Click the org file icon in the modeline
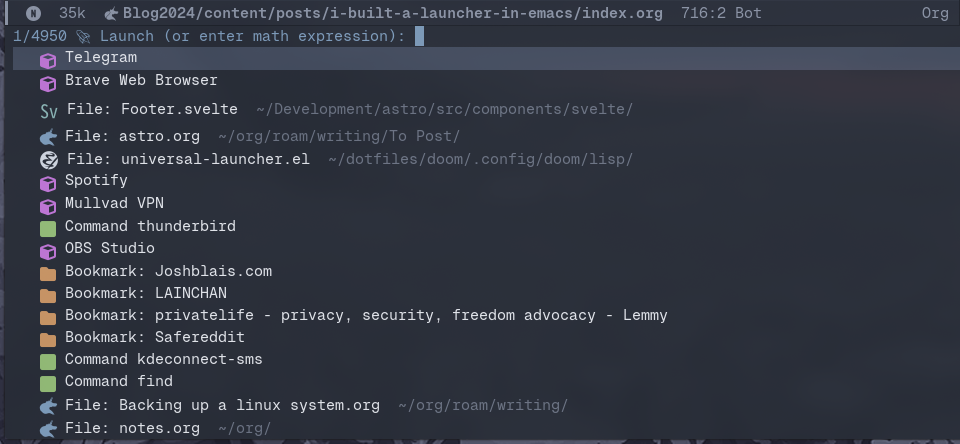960x444 pixels. tap(111, 13)
